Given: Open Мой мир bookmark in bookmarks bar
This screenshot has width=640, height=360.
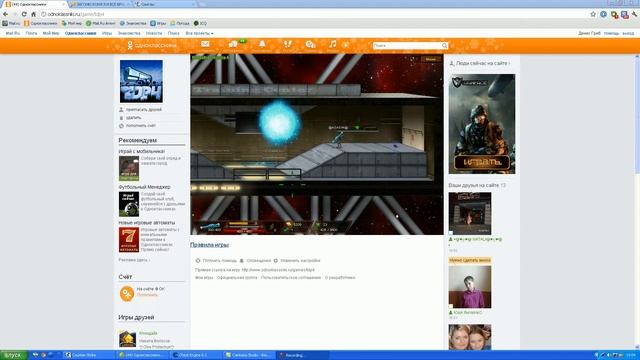Looking at the screenshot, I should (71, 24).
